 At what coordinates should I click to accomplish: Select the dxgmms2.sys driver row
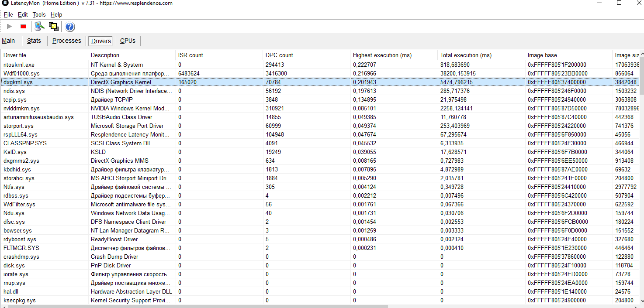[x=320, y=161]
